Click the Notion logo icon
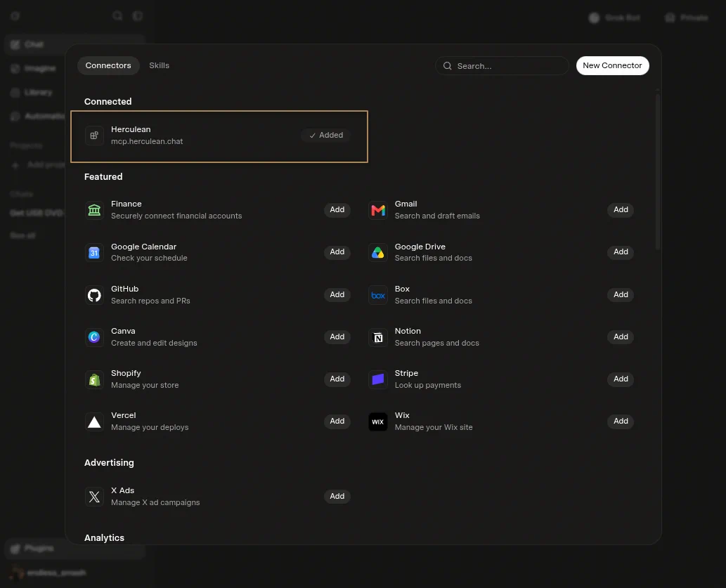The height and width of the screenshot is (588, 726). [378, 337]
